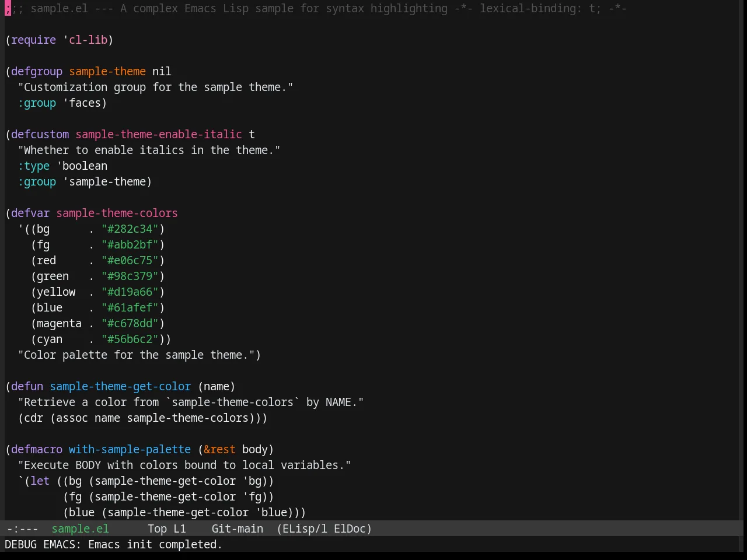The width and height of the screenshot is (747, 560).
Task: Click the 'magenta' key in the color list
Action: coord(59,323)
